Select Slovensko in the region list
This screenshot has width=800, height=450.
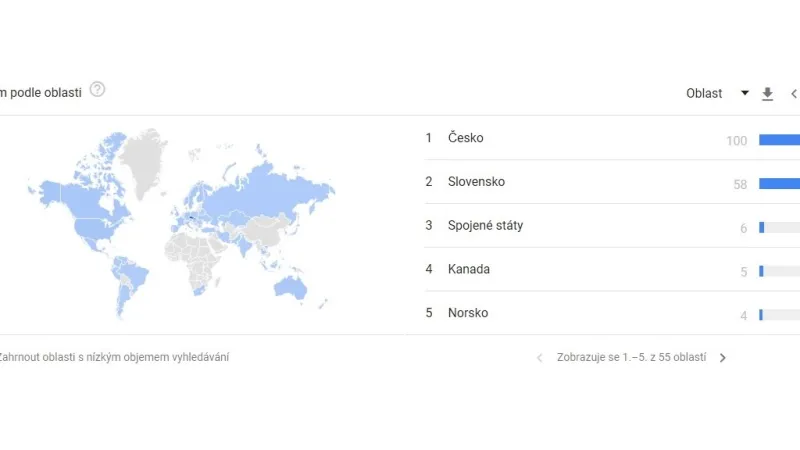point(476,182)
